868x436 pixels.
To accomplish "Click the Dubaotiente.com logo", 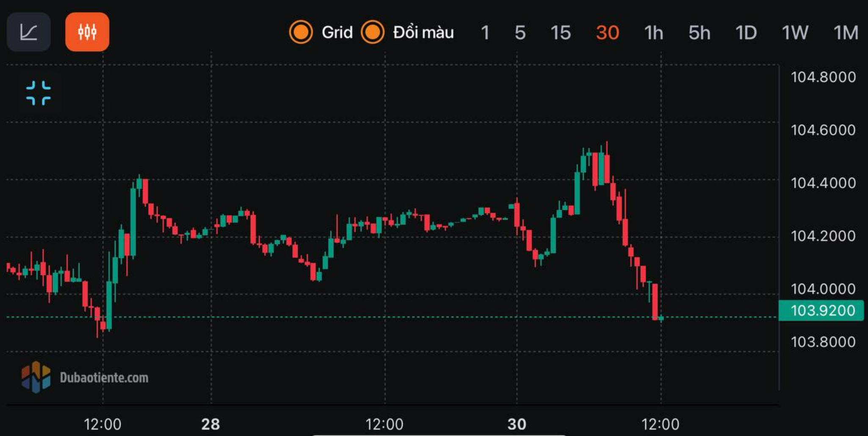I will coord(36,377).
